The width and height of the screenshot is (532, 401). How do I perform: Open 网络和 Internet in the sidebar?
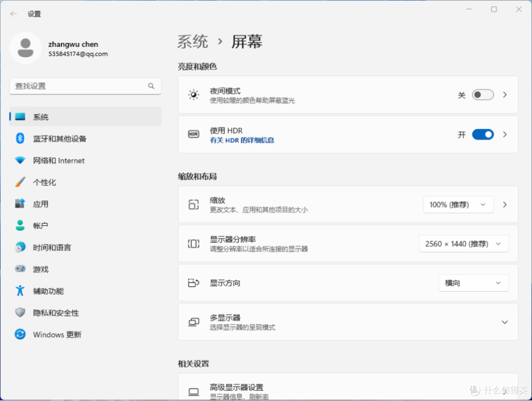coord(86,160)
